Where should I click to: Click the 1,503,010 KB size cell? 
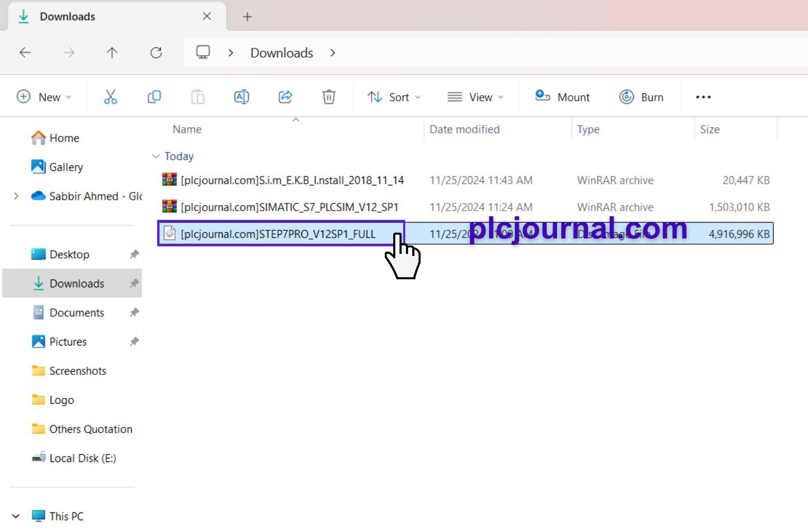pos(739,207)
